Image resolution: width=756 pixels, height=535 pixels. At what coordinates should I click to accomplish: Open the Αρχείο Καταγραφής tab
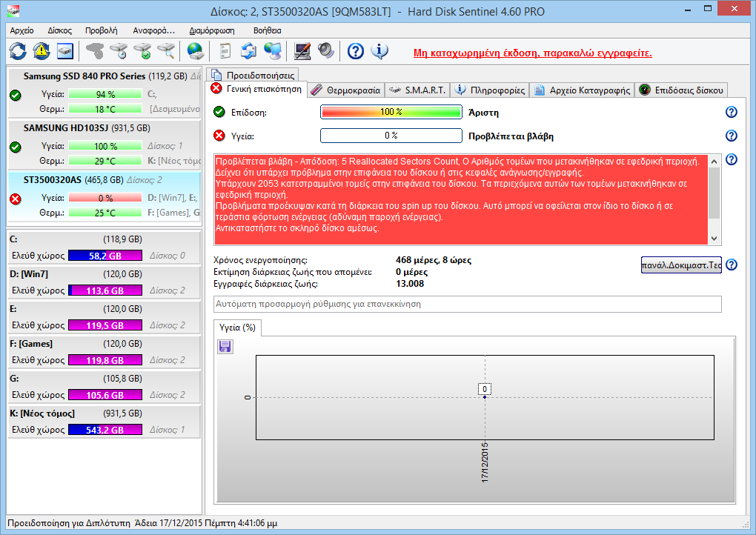(x=582, y=90)
